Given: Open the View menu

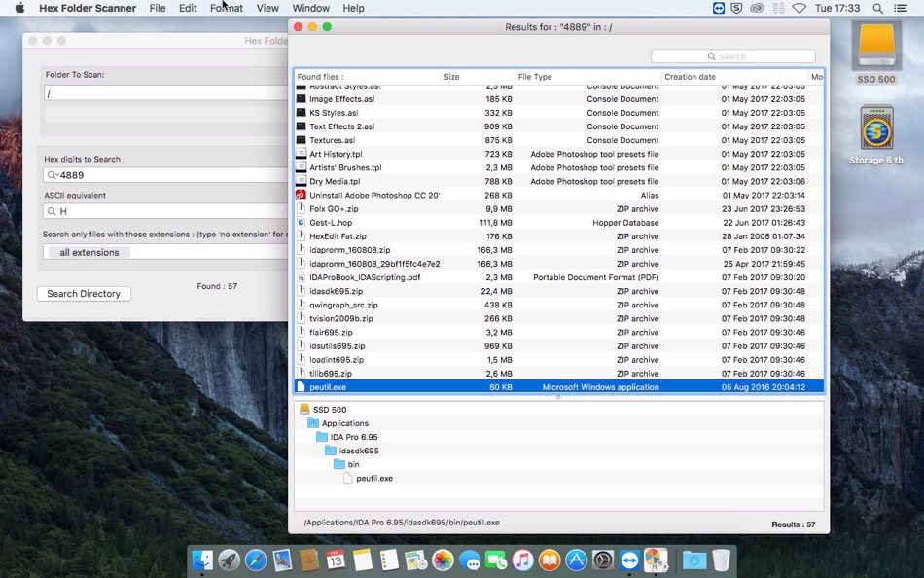Looking at the screenshot, I should [x=267, y=8].
